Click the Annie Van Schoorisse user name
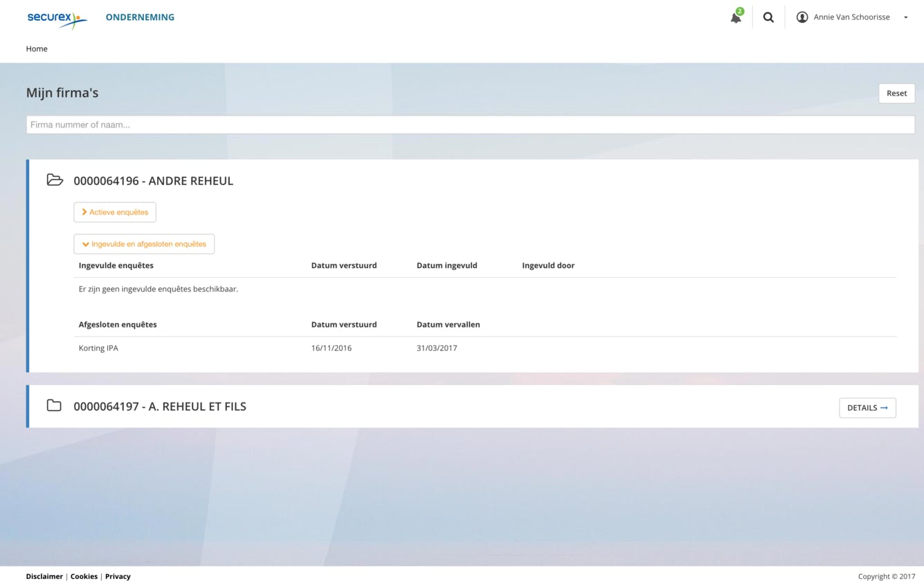This screenshot has width=924, height=581. [851, 17]
